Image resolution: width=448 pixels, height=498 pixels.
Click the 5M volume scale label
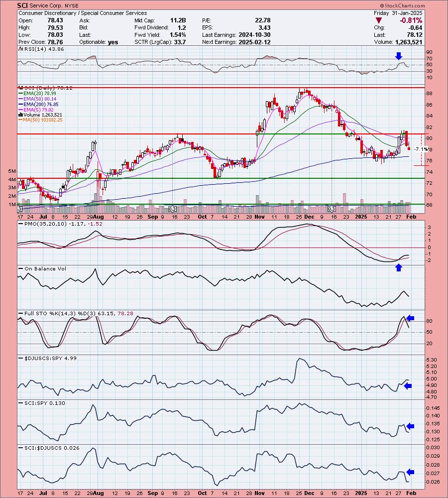click(x=12, y=171)
